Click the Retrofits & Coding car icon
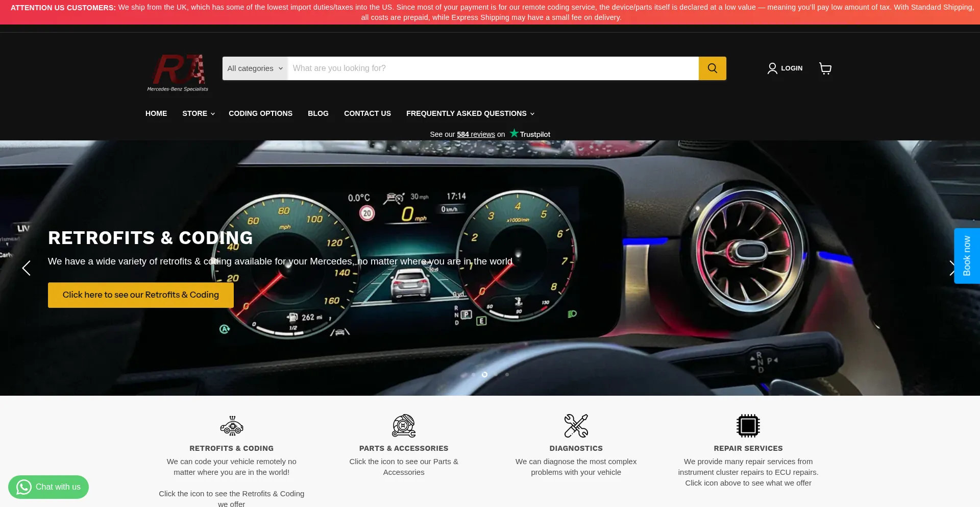The image size is (980, 507). pyautogui.click(x=232, y=426)
